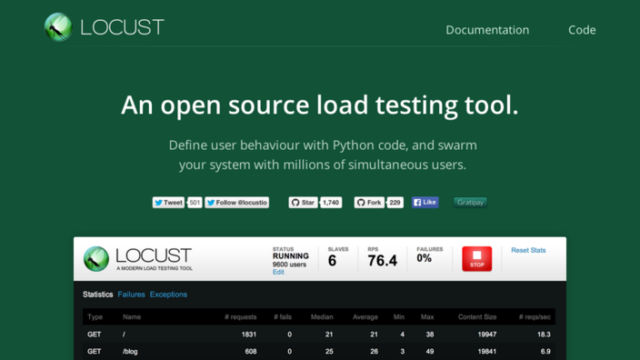Go to the Code page

point(582,30)
